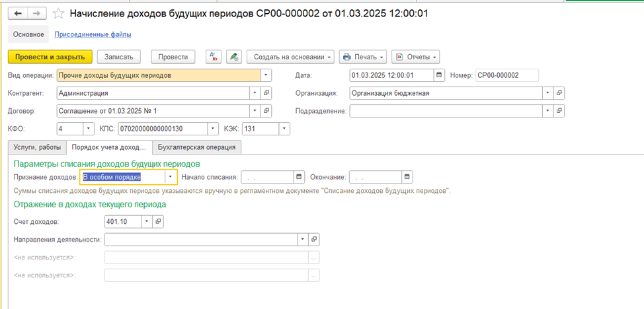Expand КЭК dropdown arrow

pyautogui.click(x=284, y=129)
